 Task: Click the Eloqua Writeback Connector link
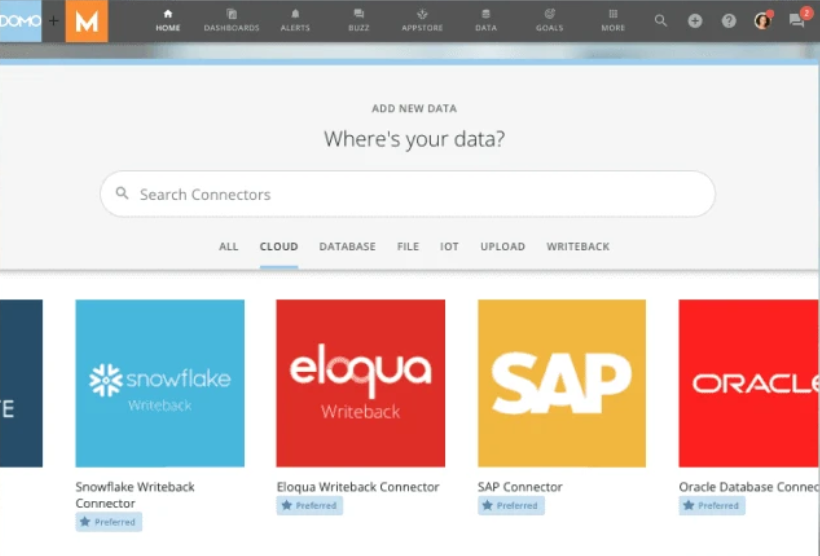coord(358,487)
